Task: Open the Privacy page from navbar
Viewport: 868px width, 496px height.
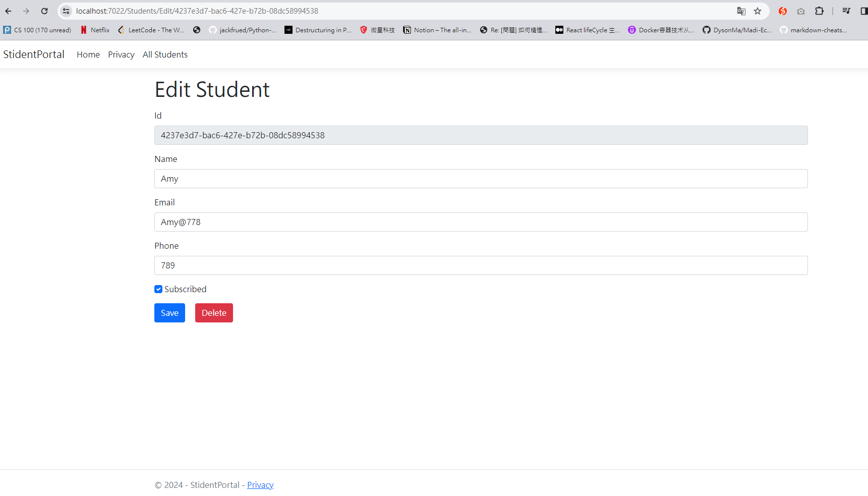Action: (121, 54)
